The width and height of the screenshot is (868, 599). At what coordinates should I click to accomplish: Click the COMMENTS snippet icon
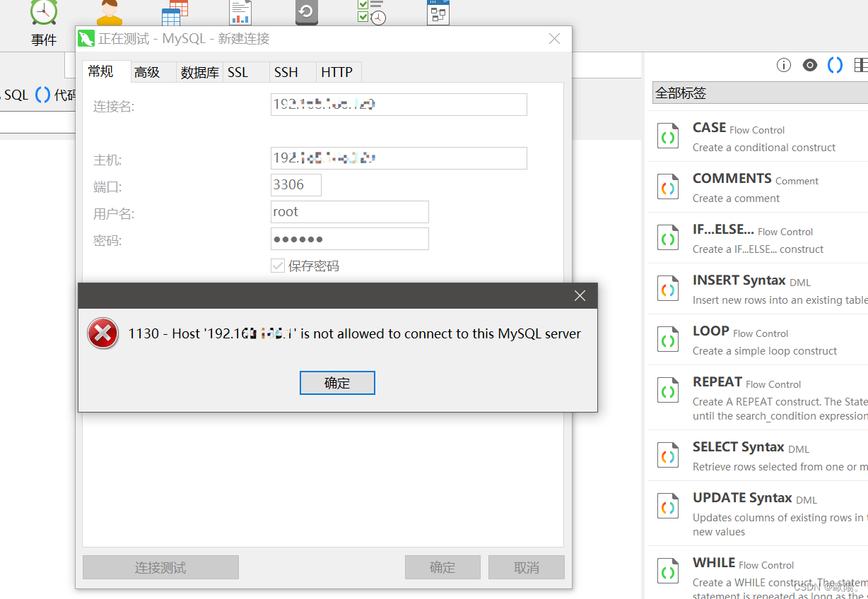[668, 187]
